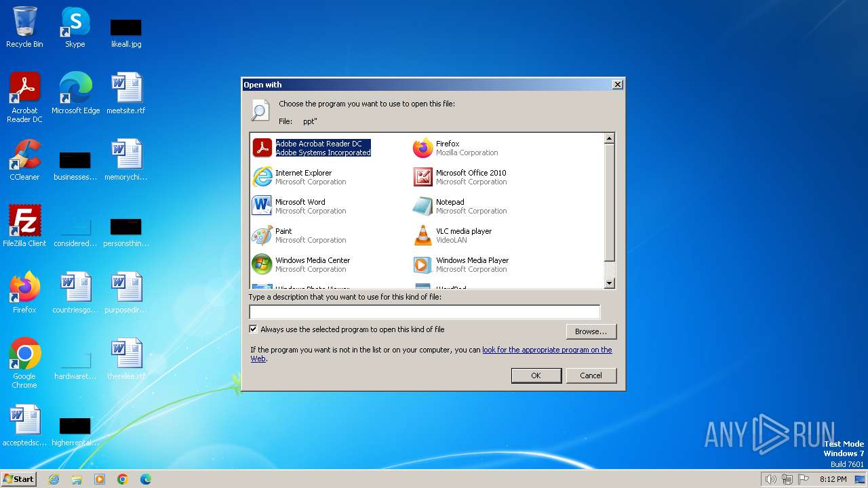This screenshot has width=868, height=488.
Task: Click the Browse... button
Action: [591, 331]
